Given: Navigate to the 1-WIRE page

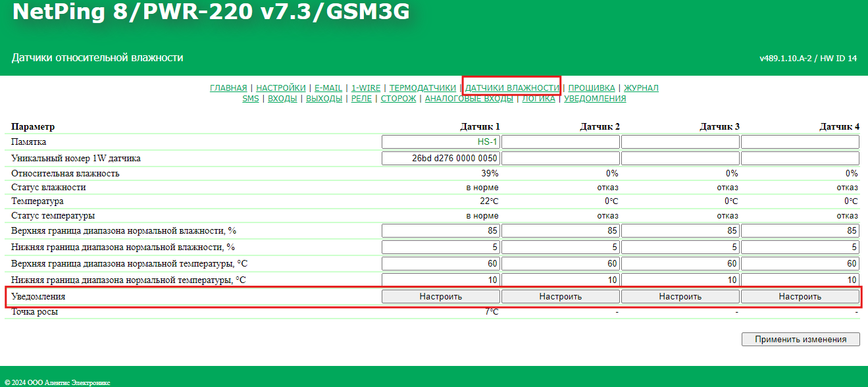Looking at the screenshot, I should coord(366,88).
